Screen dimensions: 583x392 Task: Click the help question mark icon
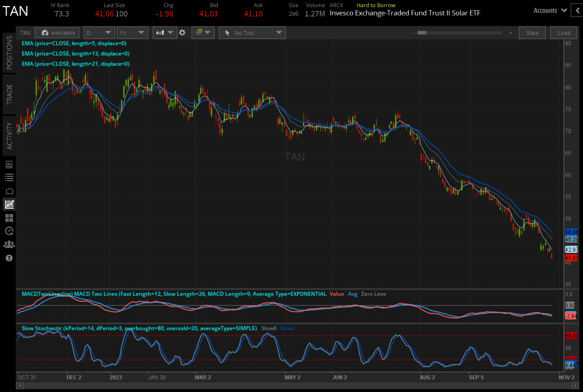tap(9, 258)
